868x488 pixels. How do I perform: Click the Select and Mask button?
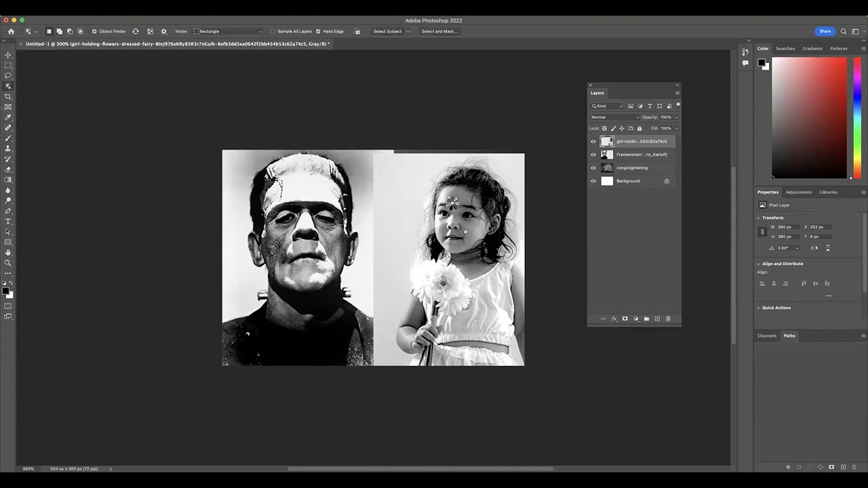pos(439,31)
